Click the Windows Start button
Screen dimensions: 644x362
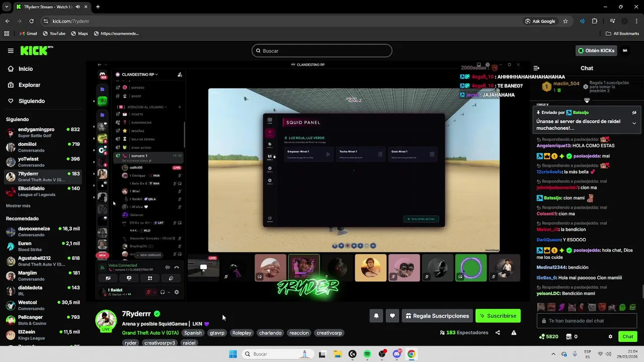[233, 354]
